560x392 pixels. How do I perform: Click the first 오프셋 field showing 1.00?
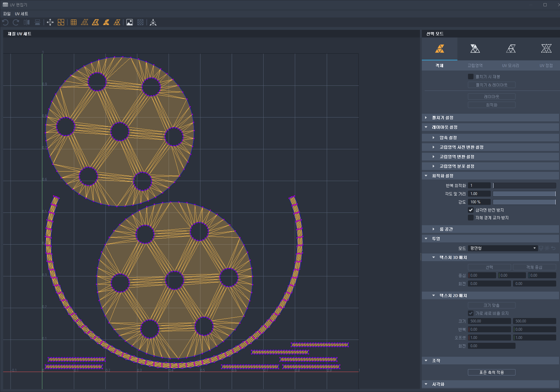coord(489,338)
